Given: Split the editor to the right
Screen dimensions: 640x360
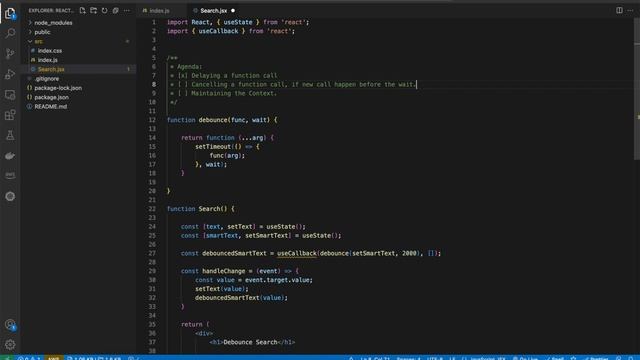Looking at the screenshot, I should (x=619, y=10).
